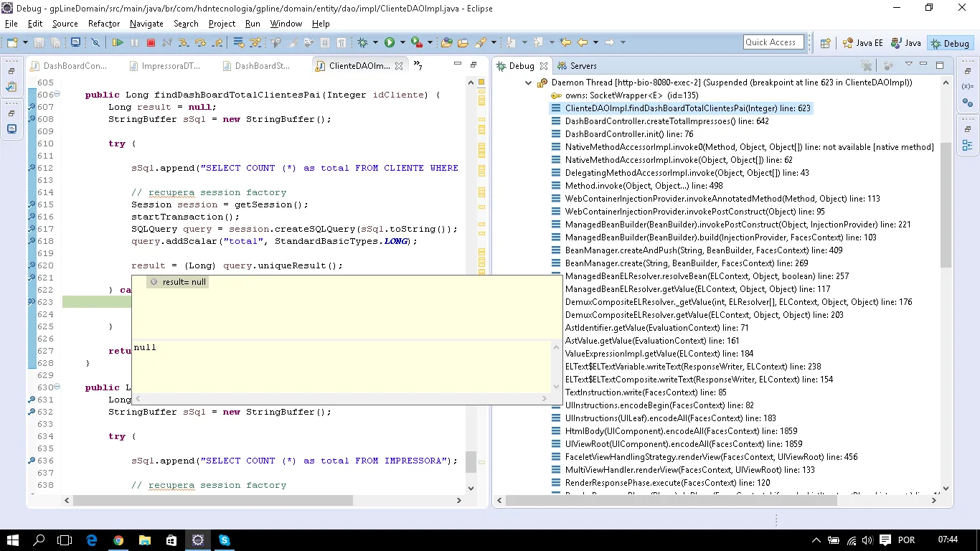The width and height of the screenshot is (980, 551).
Task: Click the Step Over icon
Action: coord(200,43)
